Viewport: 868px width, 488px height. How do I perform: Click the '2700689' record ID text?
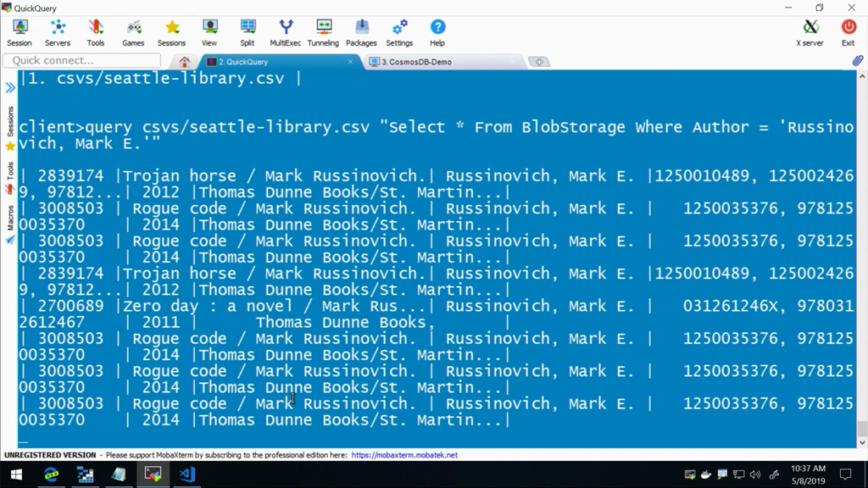coord(70,306)
